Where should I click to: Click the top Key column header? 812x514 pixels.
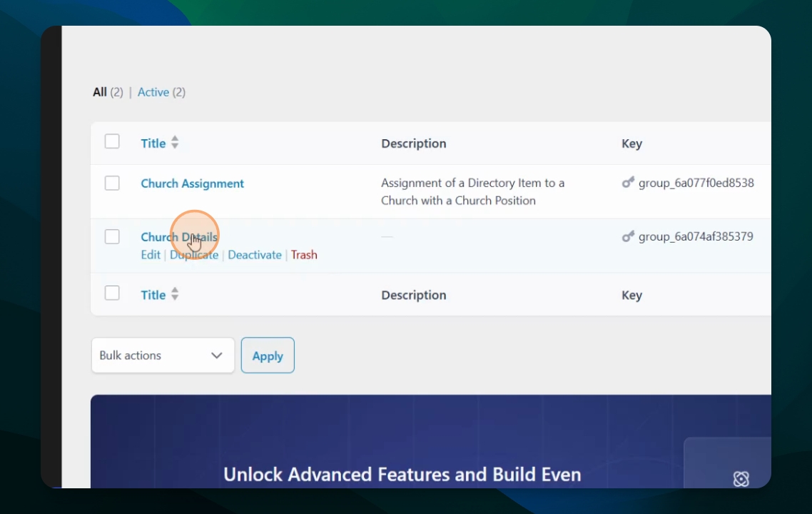click(x=631, y=143)
